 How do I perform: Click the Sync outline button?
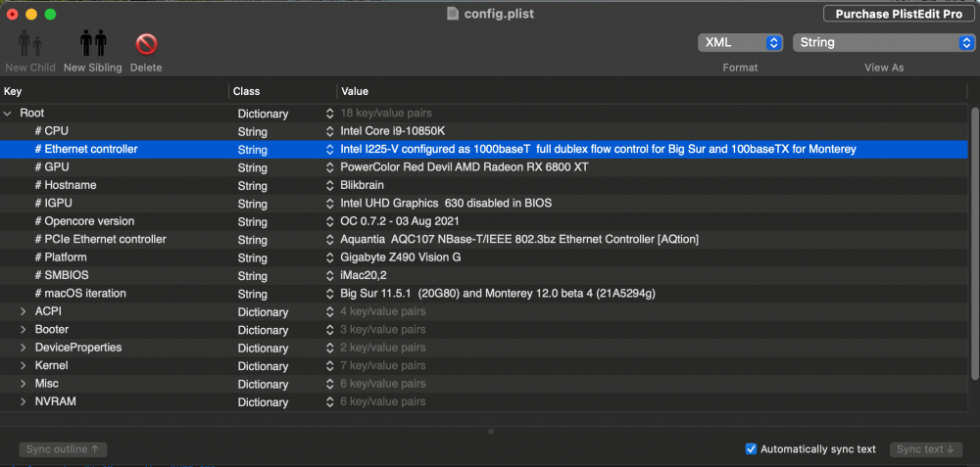(63, 449)
